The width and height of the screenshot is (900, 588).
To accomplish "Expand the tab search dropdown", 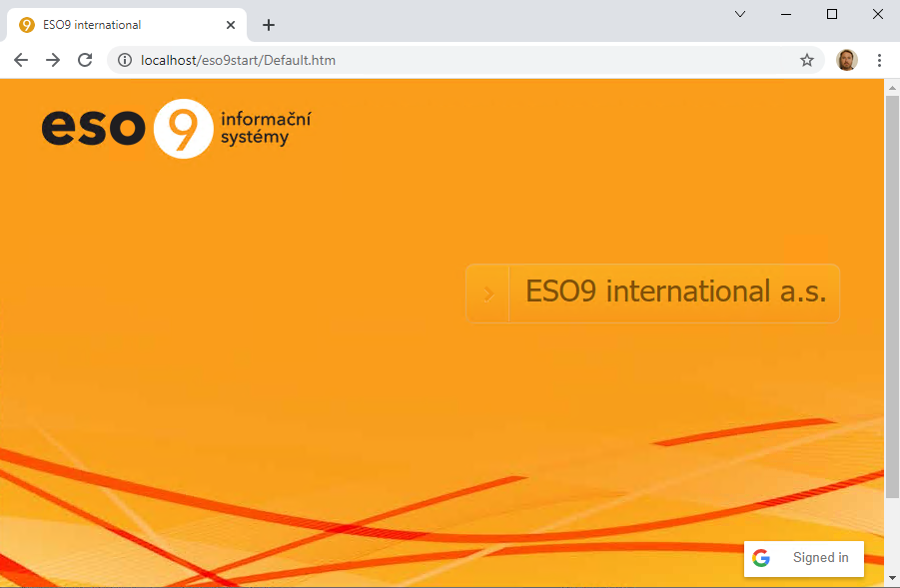I will pos(740,14).
